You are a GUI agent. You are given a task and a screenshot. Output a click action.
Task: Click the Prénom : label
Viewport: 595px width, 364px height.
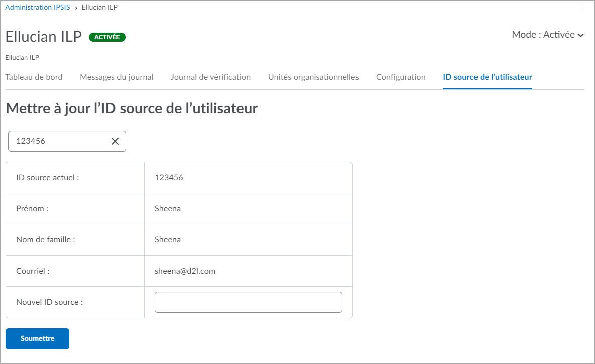click(32, 209)
